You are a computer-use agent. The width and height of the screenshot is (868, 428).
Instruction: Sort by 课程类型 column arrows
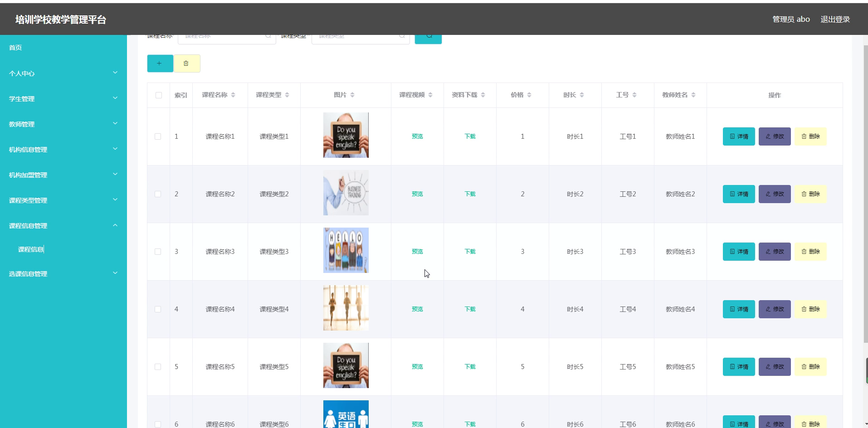[287, 95]
